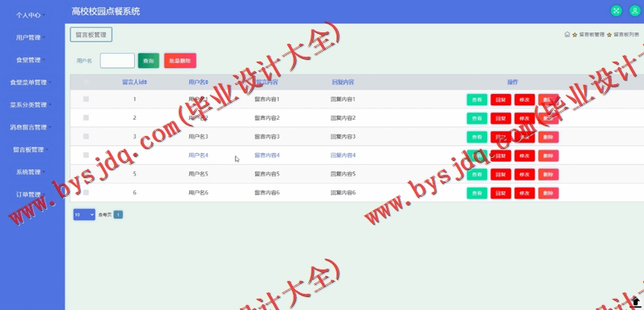Click the 查询 search button
644x310 pixels.
(148, 61)
